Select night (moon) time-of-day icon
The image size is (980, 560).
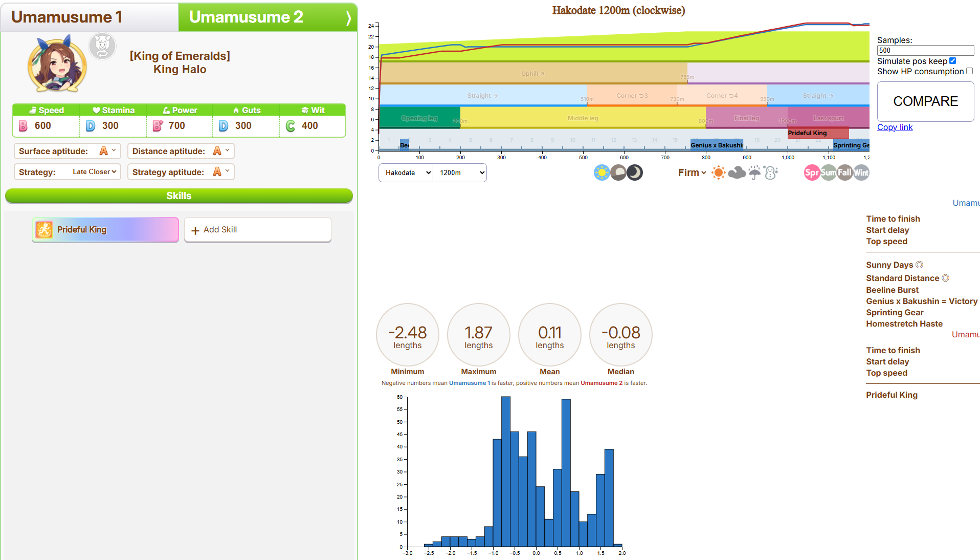pos(635,173)
